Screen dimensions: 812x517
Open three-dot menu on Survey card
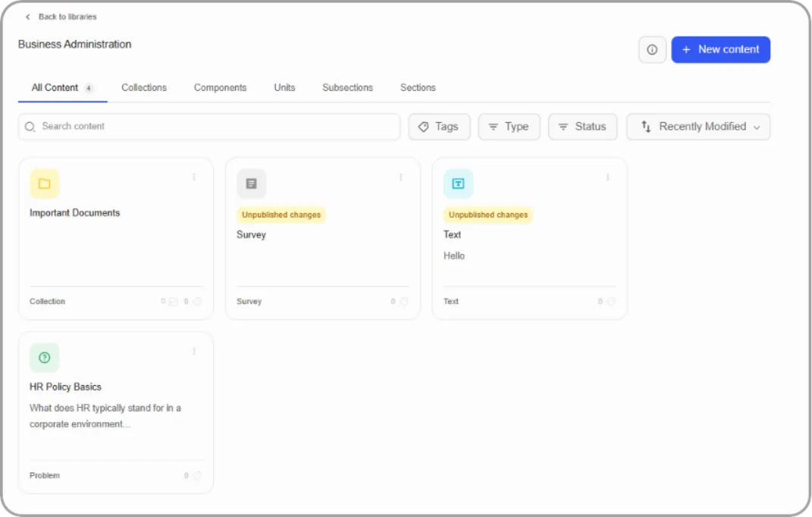401,177
